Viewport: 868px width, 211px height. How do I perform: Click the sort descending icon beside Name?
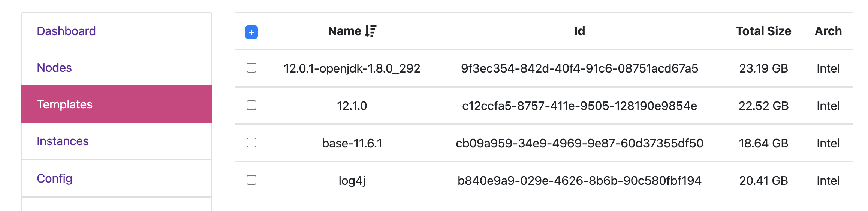point(371,31)
